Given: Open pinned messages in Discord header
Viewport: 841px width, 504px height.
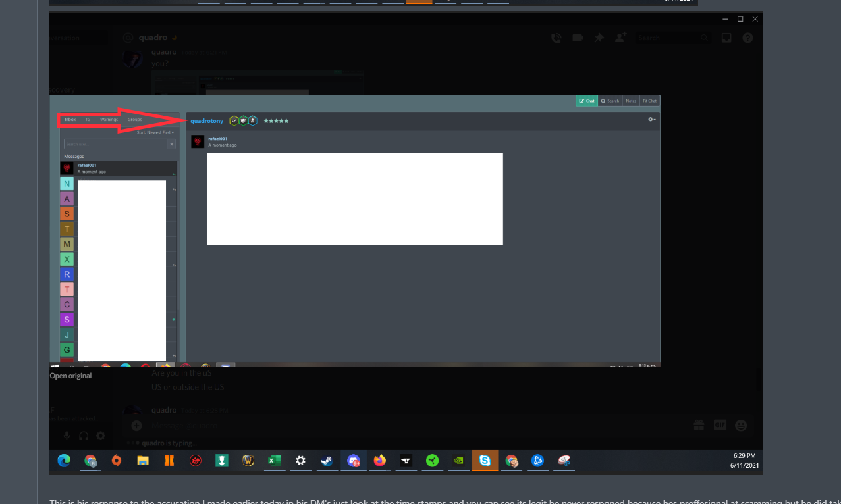Looking at the screenshot, I should [x=599, y=38].
